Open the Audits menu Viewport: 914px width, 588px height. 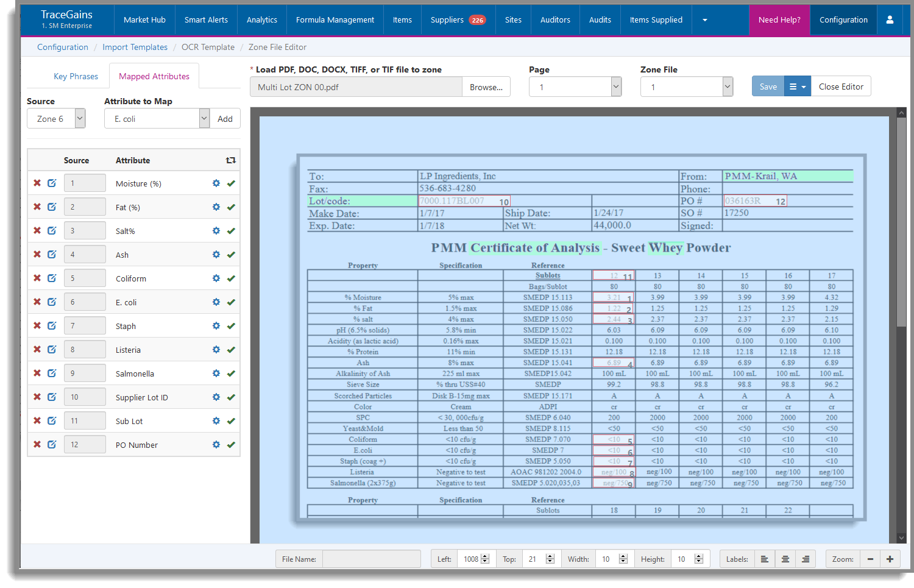(600, 20)
